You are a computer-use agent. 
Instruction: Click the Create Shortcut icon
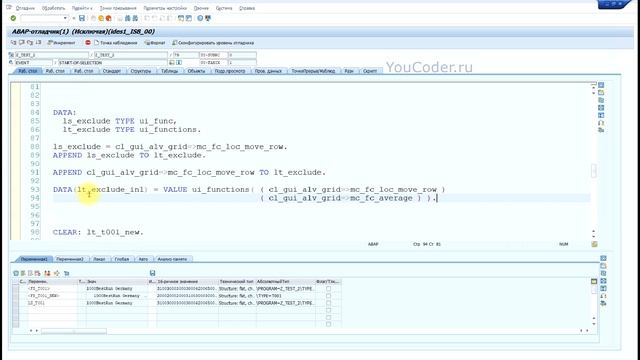point(189,18)
